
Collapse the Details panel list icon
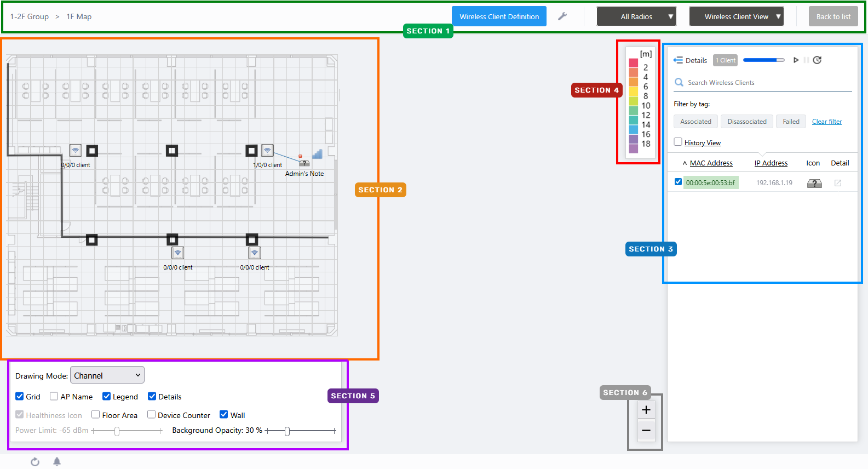(678, 60)
